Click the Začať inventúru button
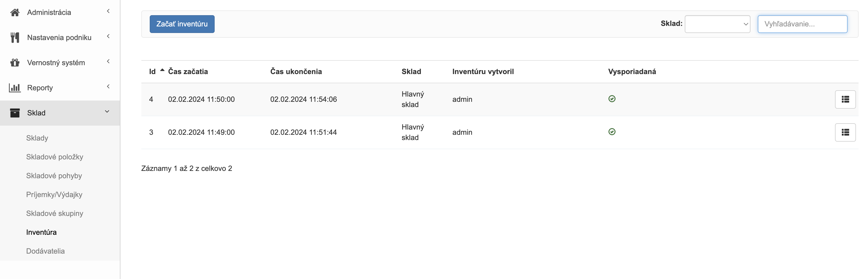Image resolution: width=868 pixels, height=279 pixels. [x=182, y=24]
